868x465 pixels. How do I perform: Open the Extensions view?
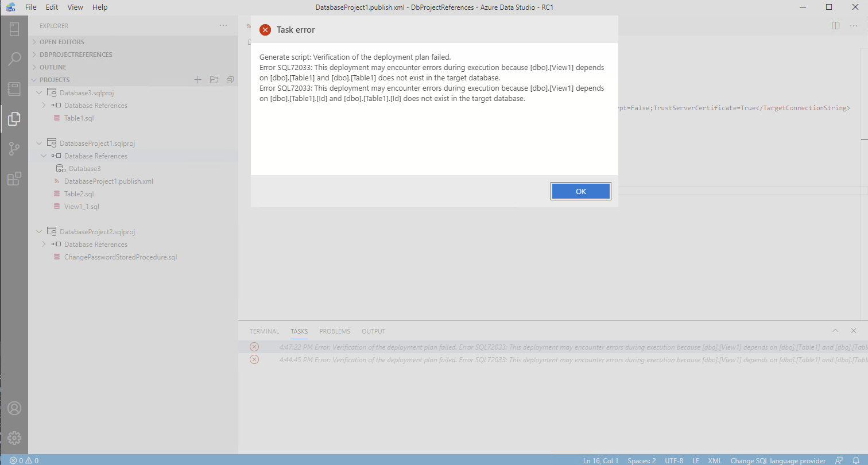14,179
